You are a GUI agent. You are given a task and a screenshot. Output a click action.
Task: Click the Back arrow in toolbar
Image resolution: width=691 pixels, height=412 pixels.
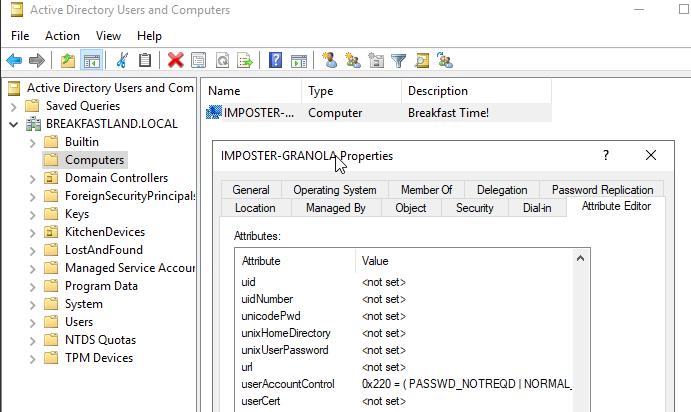click(14, 60)
